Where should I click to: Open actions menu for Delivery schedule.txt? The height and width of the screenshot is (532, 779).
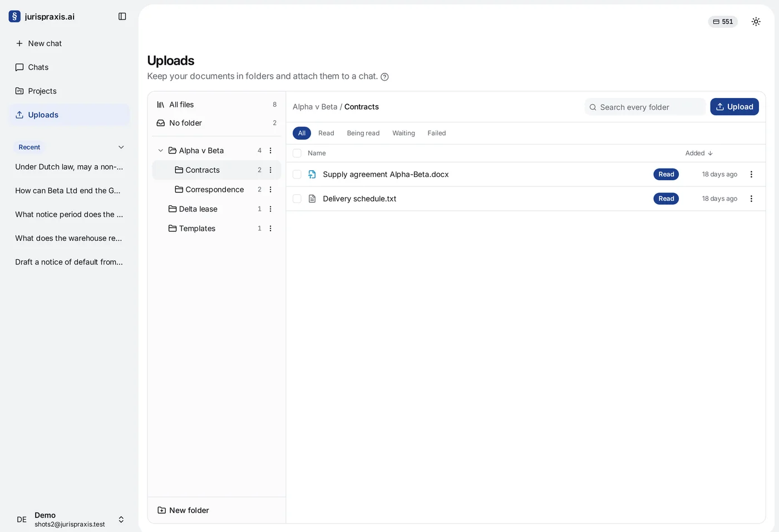[x=751, y=199]
